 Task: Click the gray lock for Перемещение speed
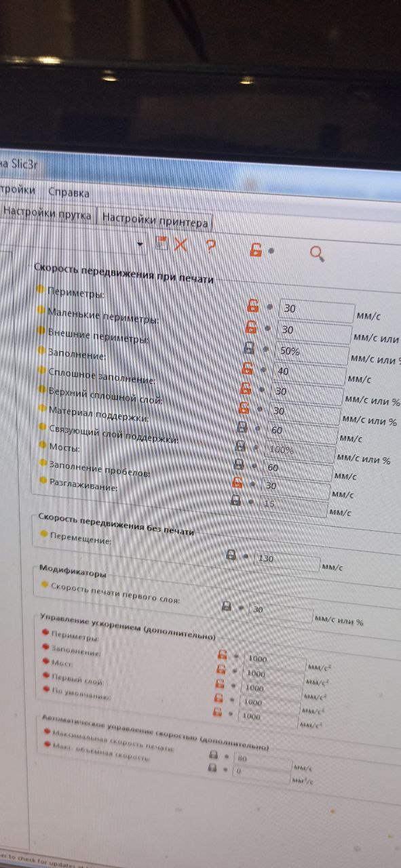click(231, 555)
